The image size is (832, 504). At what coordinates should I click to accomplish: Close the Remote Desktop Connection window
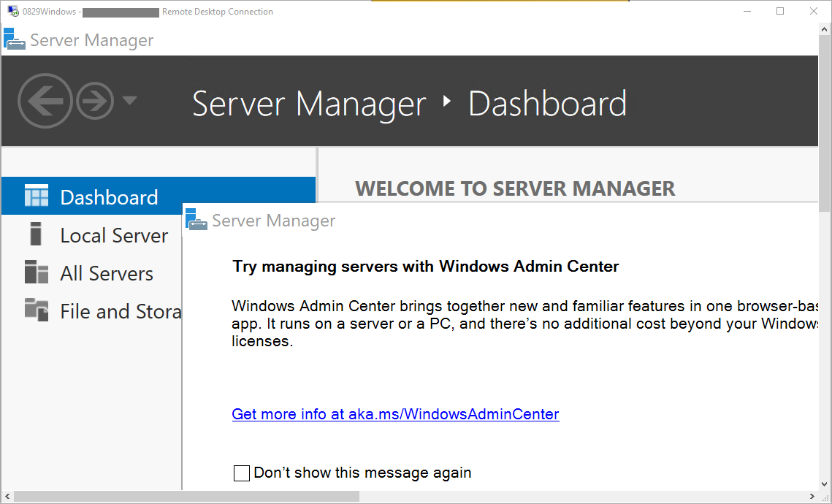click(x=814, y=11)
